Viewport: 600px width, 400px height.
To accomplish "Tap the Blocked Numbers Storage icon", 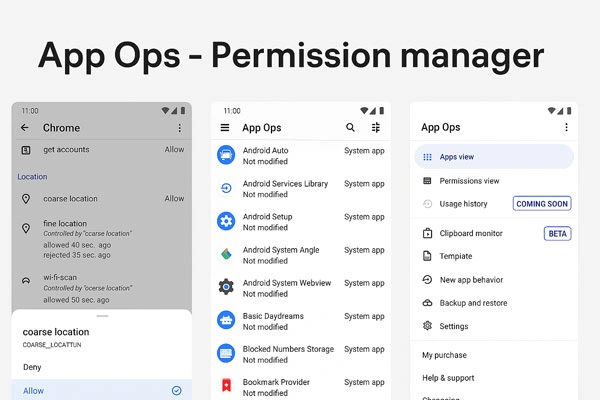I will (x=226, y=353).
